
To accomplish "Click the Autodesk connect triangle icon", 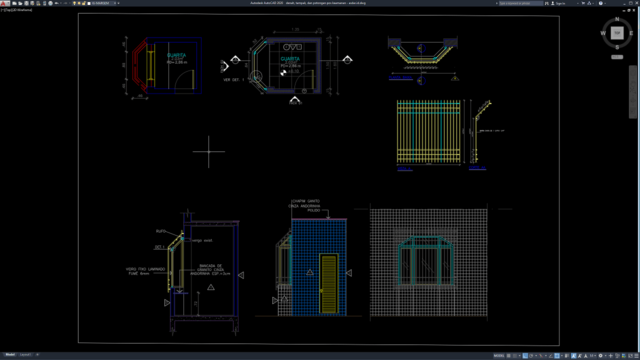I will (589, 3).
